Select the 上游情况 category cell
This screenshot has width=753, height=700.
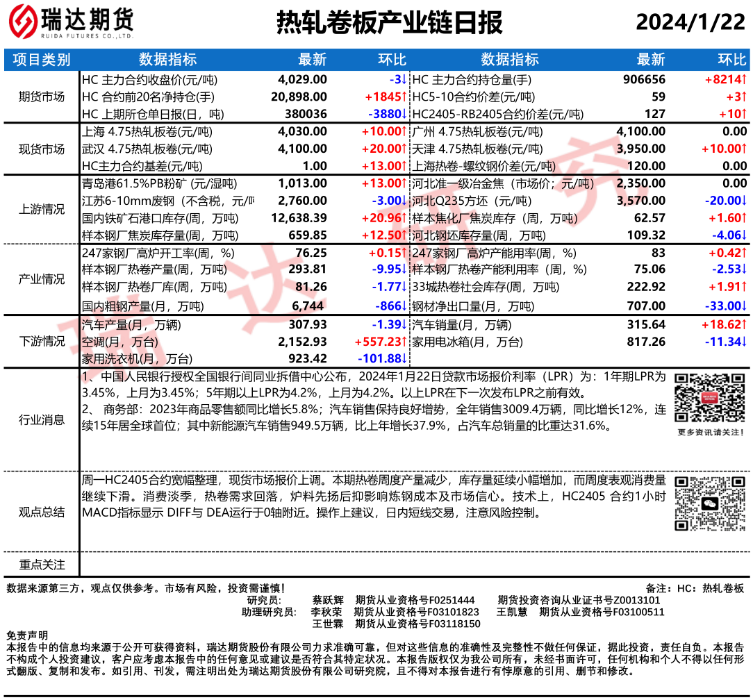[x=42, y=209]
